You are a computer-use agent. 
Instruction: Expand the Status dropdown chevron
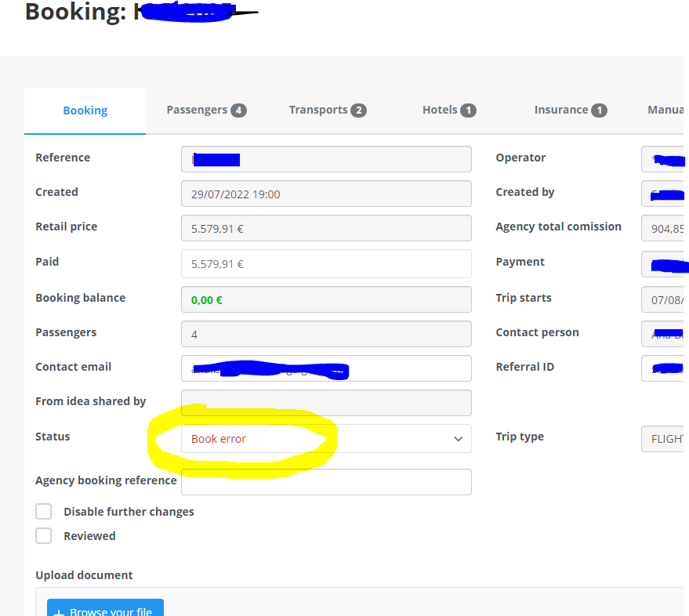459,439
